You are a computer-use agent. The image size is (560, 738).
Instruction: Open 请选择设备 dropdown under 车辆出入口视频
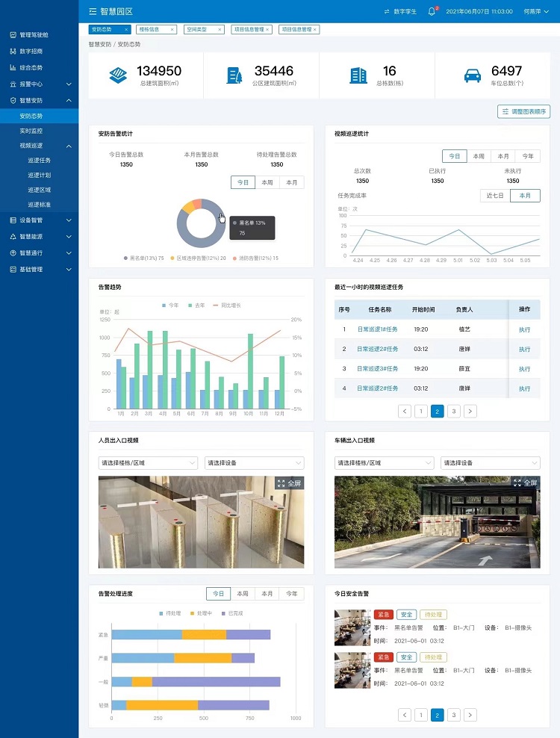point(491,463)
